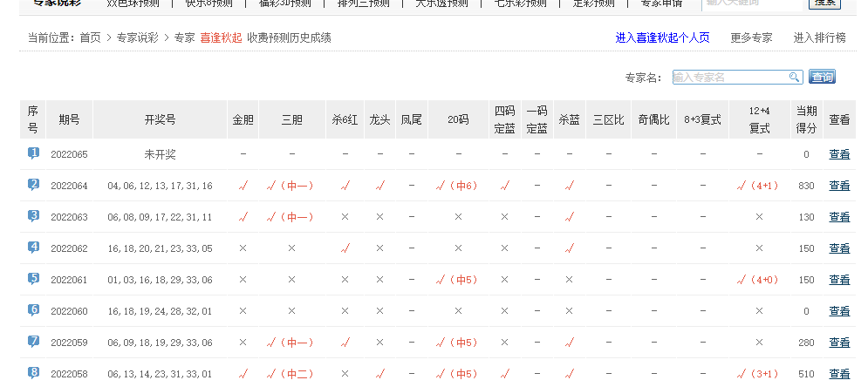Viewport: 868px width, 387px height.
Task: Click row number 2 speech-bubble icon
Action: click(33, 185)
